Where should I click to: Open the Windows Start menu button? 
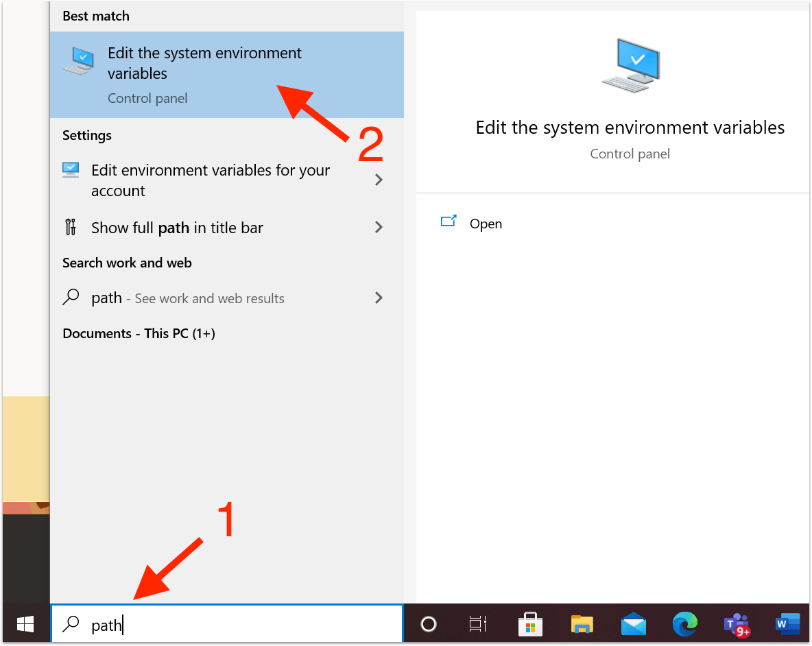click(25, 624)
